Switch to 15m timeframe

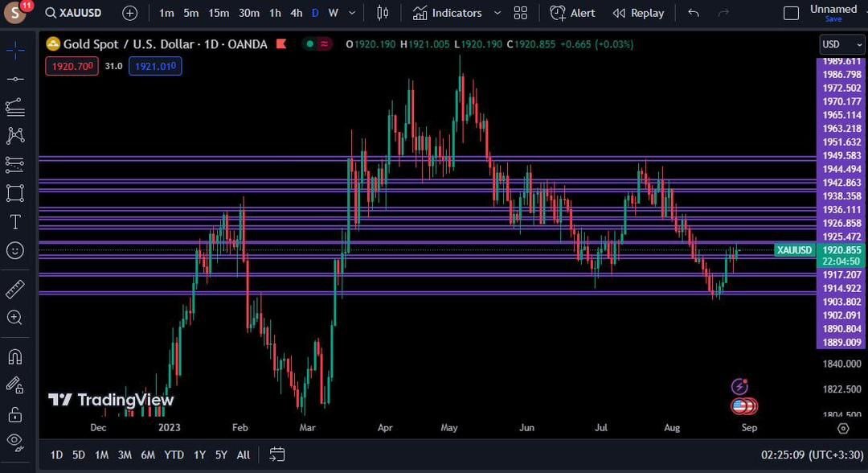click(x=219, y=13)
